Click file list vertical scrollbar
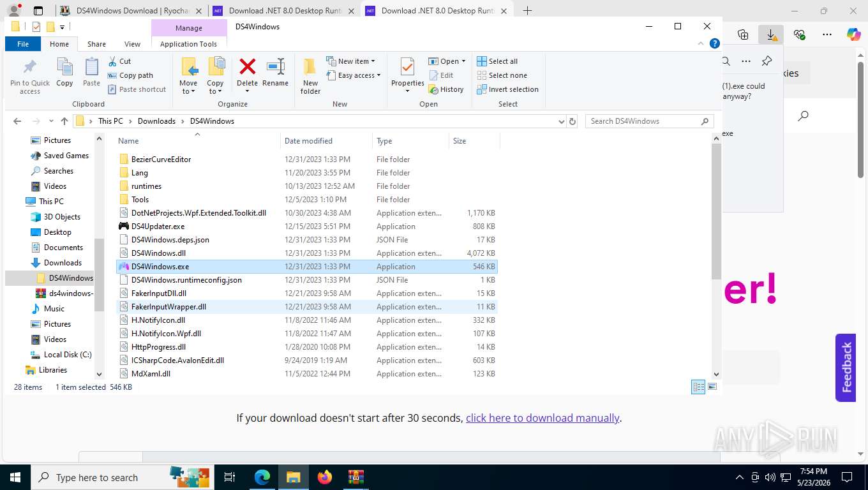This screenshot has width=868, height=490. (x=716, y=211)
